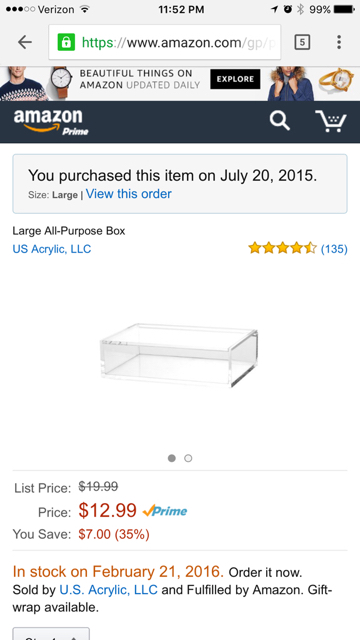360x640 pixels.
Task: Expand the quantity dropdown at bottom
Action: tap(51, 633)
